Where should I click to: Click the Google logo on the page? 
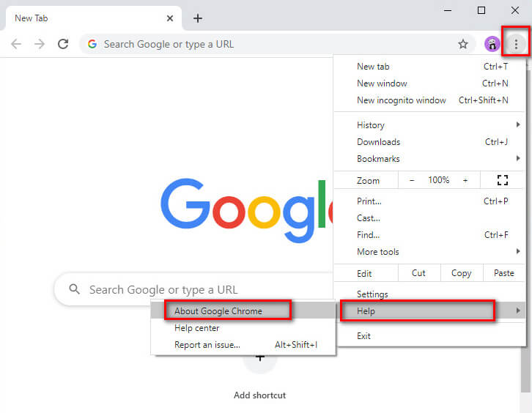247,209
